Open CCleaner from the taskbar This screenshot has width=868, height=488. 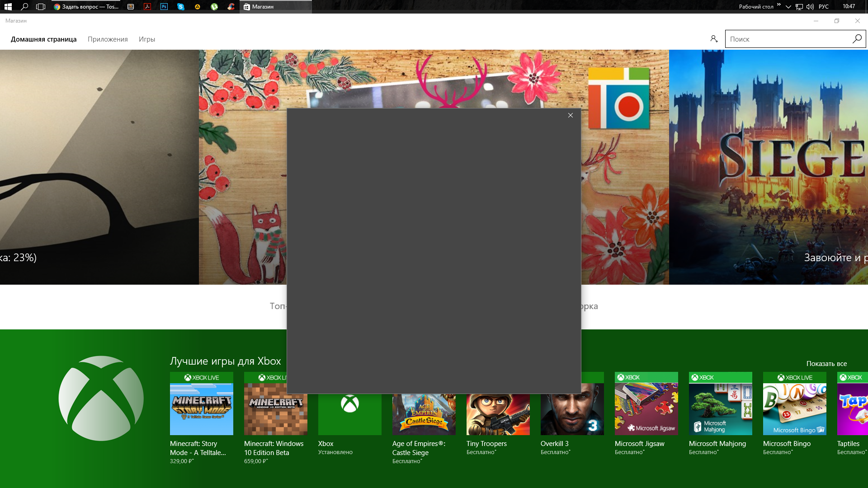pyautogui.click(x=231, y=7)
